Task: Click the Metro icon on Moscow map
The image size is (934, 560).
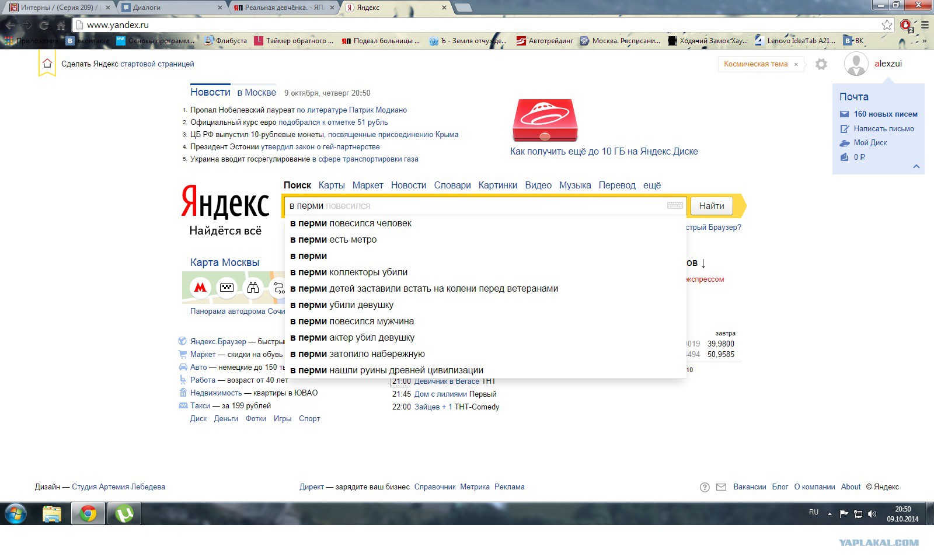Action: [x=200, y=287]
